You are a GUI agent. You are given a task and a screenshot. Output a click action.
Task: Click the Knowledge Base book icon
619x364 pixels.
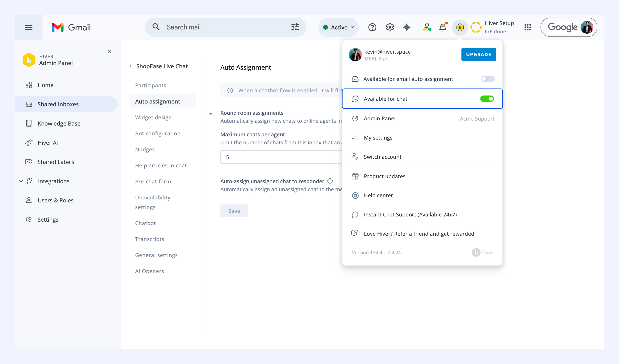tap(29, 123)
